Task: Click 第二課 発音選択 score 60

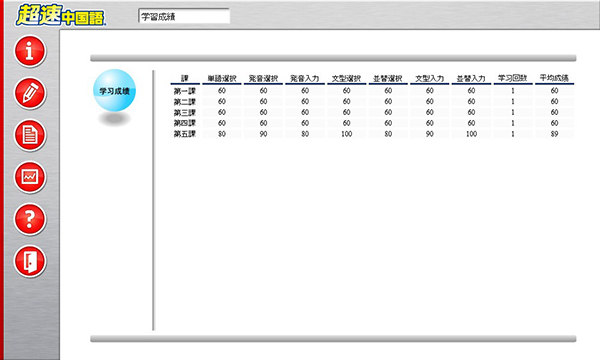Action: pyautogui.click(x=263, y=101)
